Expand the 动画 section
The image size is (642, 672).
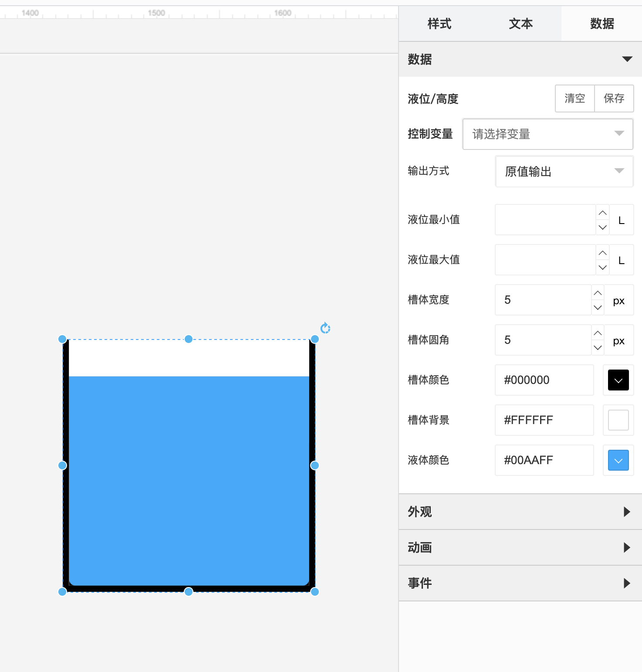[520, 547]
